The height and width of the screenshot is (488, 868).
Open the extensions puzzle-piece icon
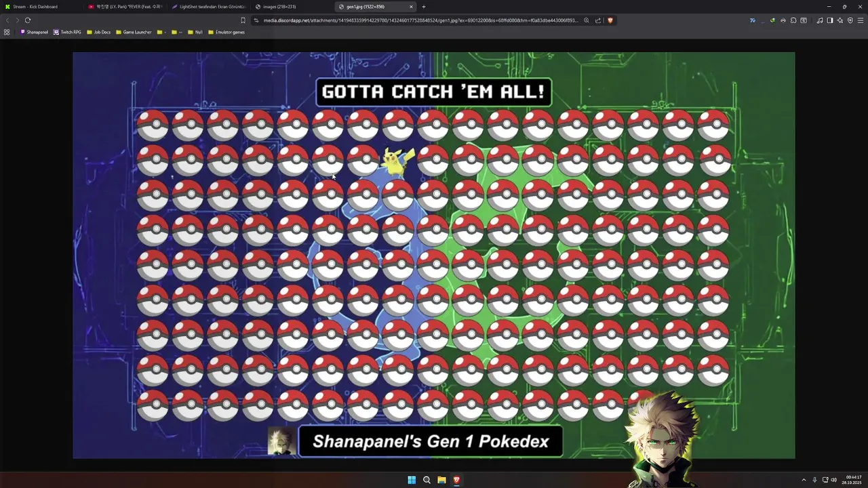pos(793,20)
